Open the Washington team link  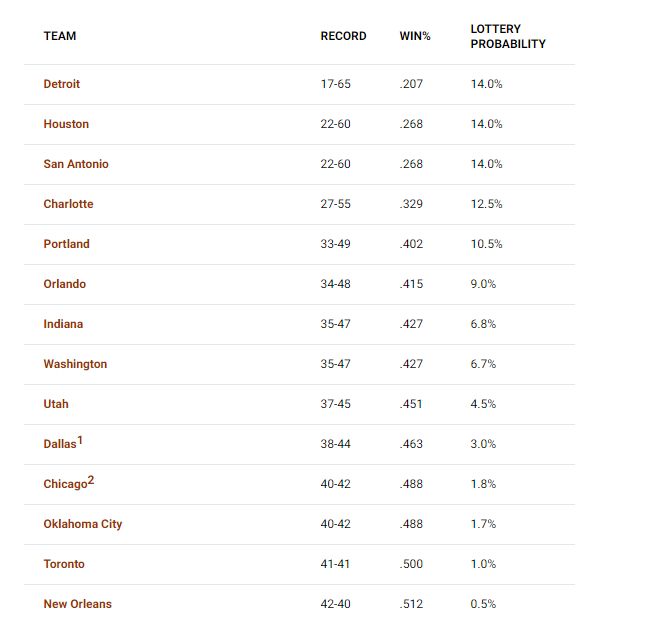pyautogui.click(x=75, y=364)
